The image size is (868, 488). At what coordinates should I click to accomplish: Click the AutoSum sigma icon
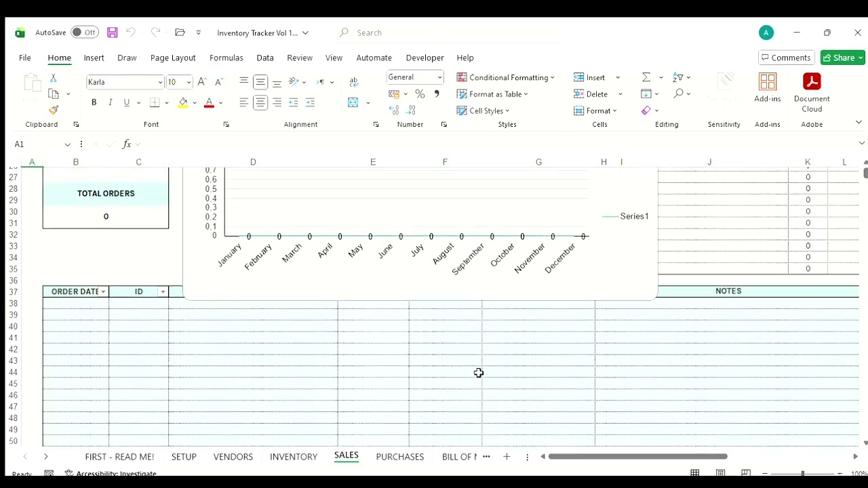tap(646, 77)
